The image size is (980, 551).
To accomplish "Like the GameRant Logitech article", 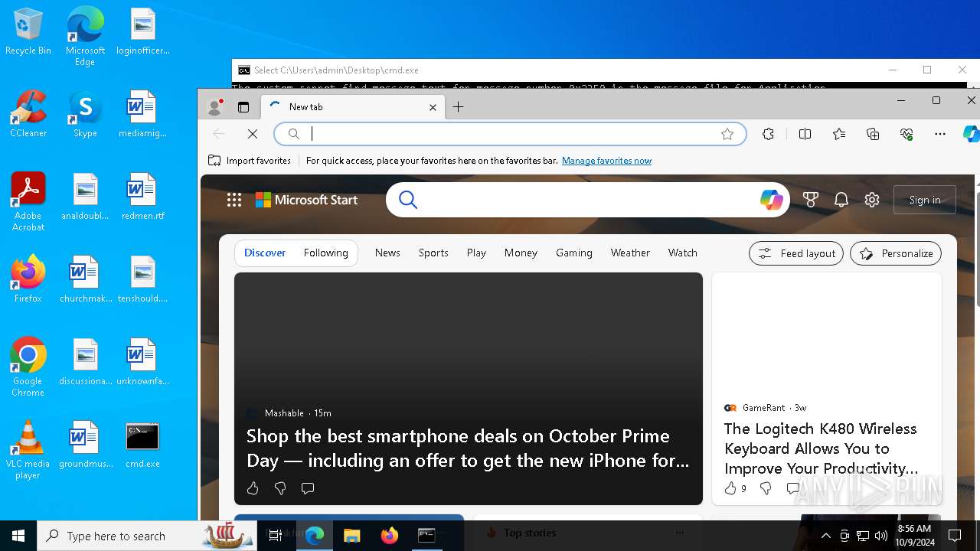I will tap(730, 488).
